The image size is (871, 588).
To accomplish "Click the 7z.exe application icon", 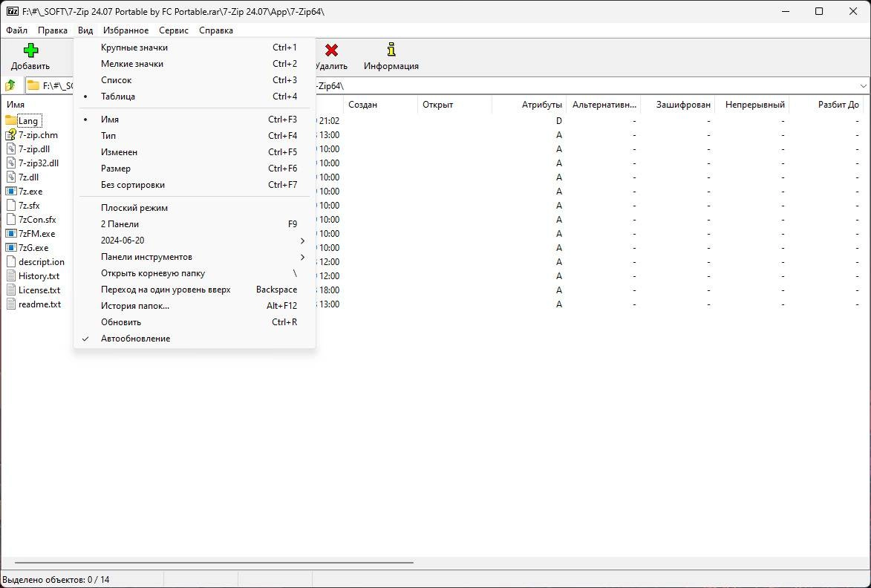I will [11, 191].
